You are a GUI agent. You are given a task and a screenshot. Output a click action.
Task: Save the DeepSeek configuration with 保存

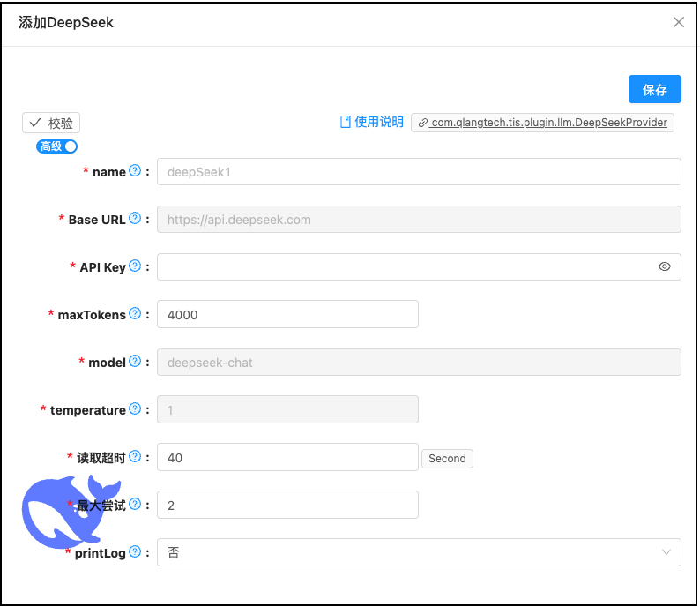pyautogui.click(x=654, y=90)
